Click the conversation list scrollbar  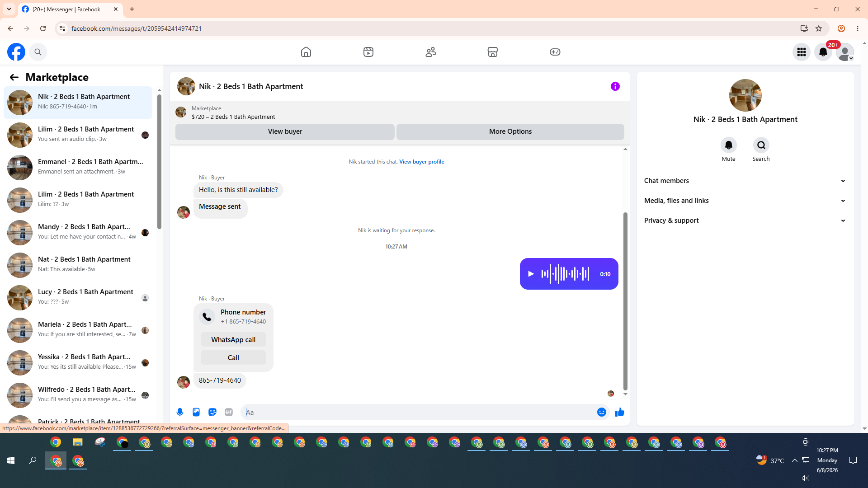tap(159, 161)
